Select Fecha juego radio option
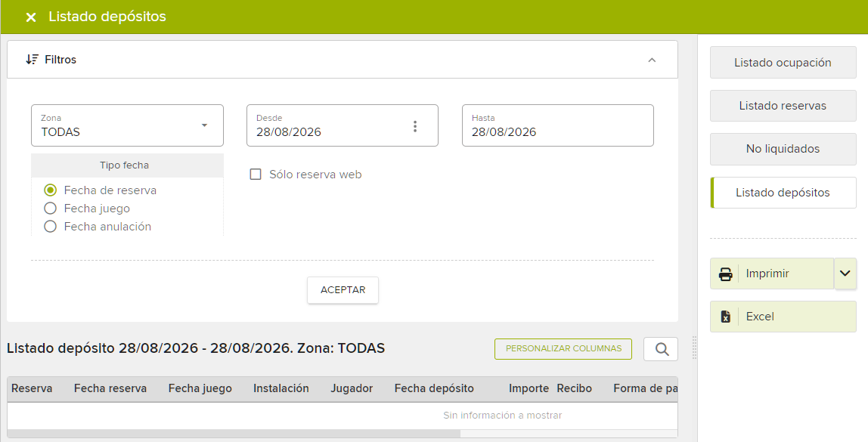Image resolution: width=868 pixels, height=442 pixels. pos(51,209)
